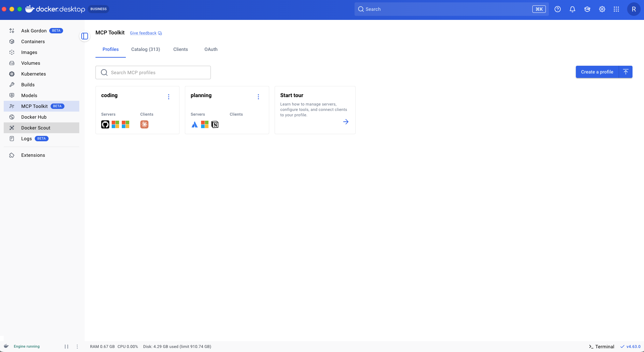Open Docker Hub from the sidebar

[41, 117]
